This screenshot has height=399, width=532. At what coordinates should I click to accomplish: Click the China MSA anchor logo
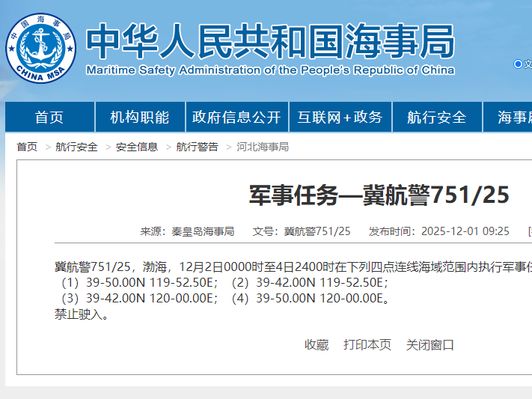[41, 48]
